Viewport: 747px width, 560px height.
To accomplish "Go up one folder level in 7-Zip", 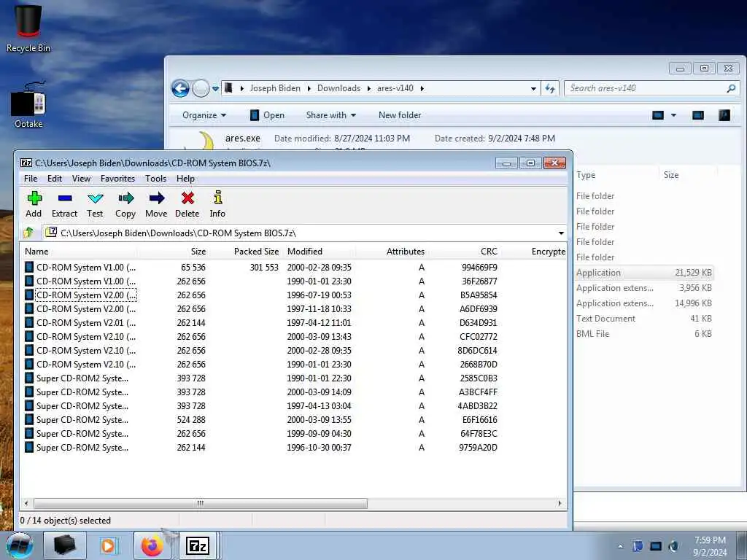I will (x=28, y=233).
